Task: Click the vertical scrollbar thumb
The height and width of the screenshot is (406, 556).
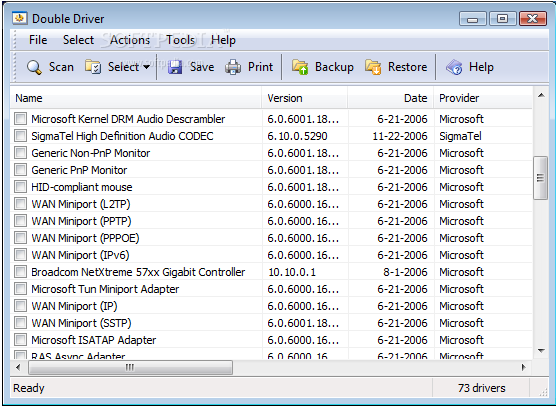Action: pos(540,178)
